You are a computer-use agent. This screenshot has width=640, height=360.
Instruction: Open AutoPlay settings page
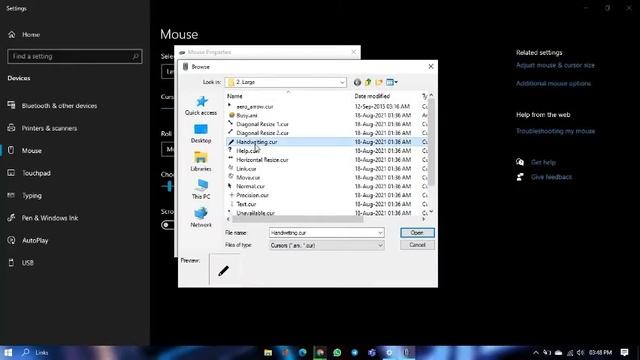pyautogui.click(x=35, y=240)
